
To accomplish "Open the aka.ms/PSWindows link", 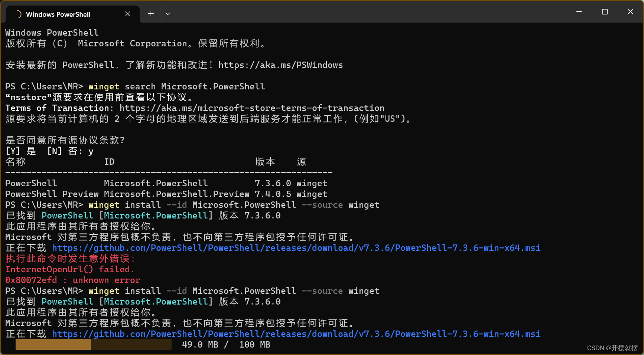I will tap(280, 65).
